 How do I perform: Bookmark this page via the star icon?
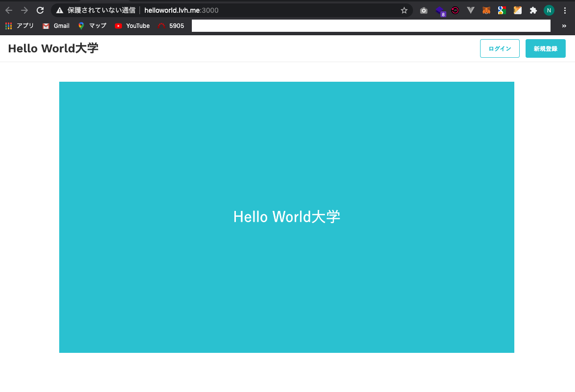click(x=405, y=10)
